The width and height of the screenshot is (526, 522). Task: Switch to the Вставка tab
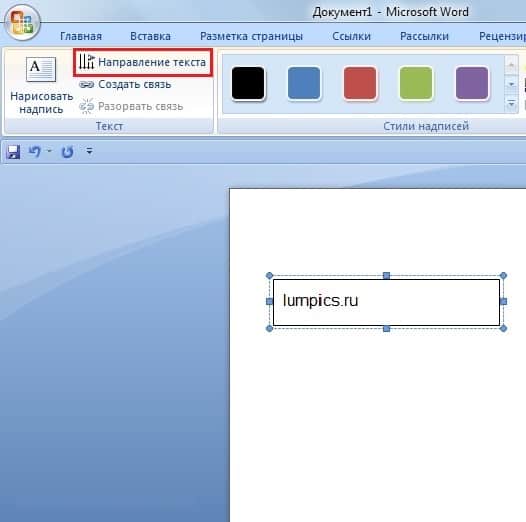coord(150,36)
